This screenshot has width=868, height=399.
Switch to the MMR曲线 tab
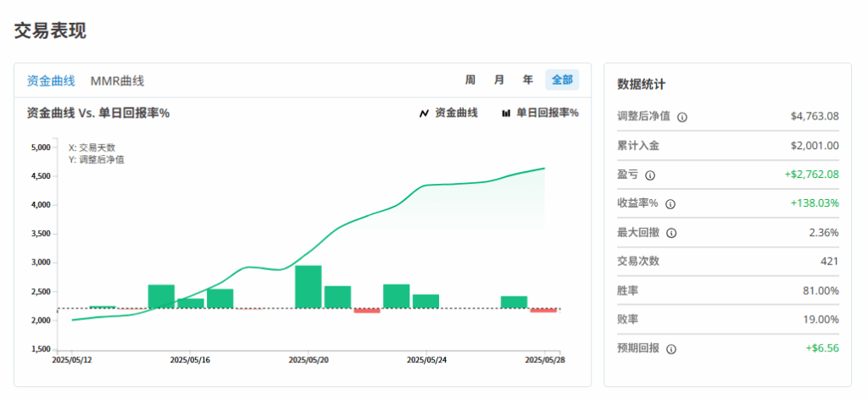[x=117, y=81]
